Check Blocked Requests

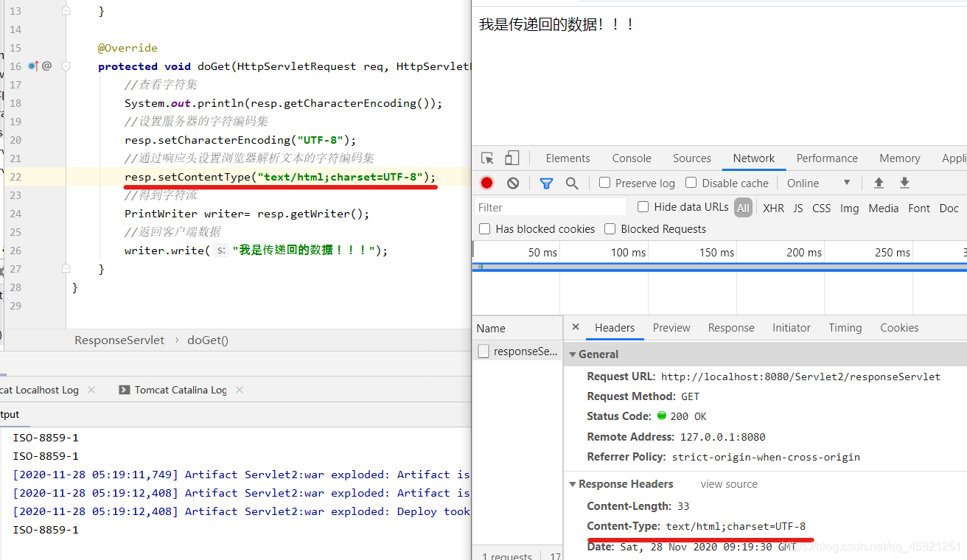coord(610,229)
